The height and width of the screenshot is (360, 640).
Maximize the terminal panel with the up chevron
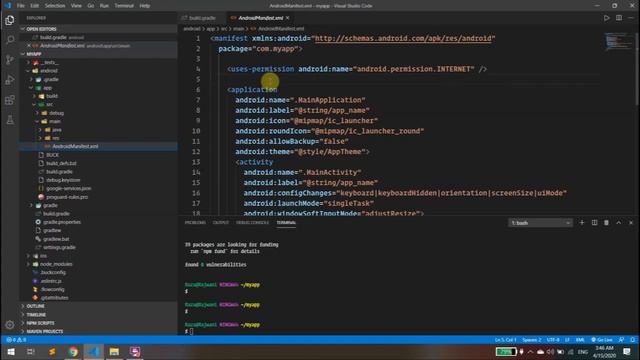click(619, 223)
